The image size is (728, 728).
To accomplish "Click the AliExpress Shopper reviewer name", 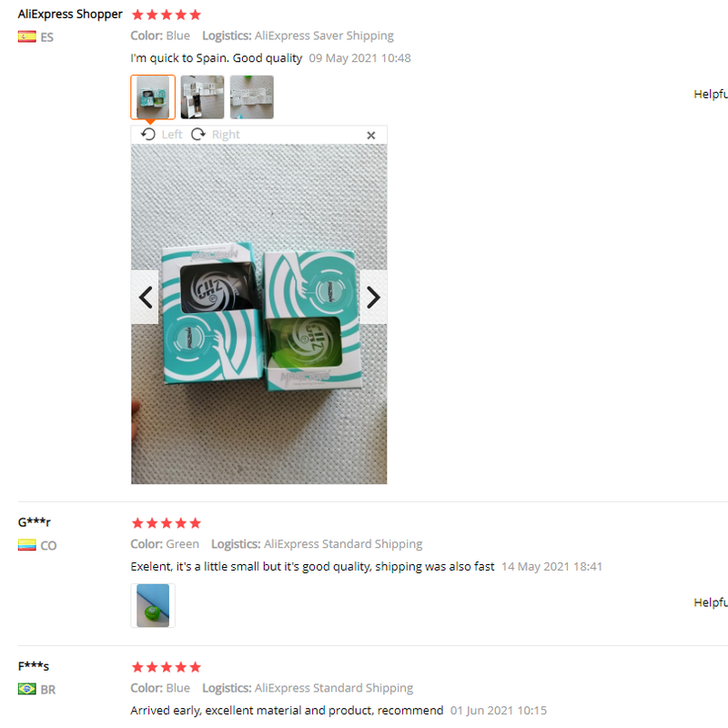I will coord(70,14).
